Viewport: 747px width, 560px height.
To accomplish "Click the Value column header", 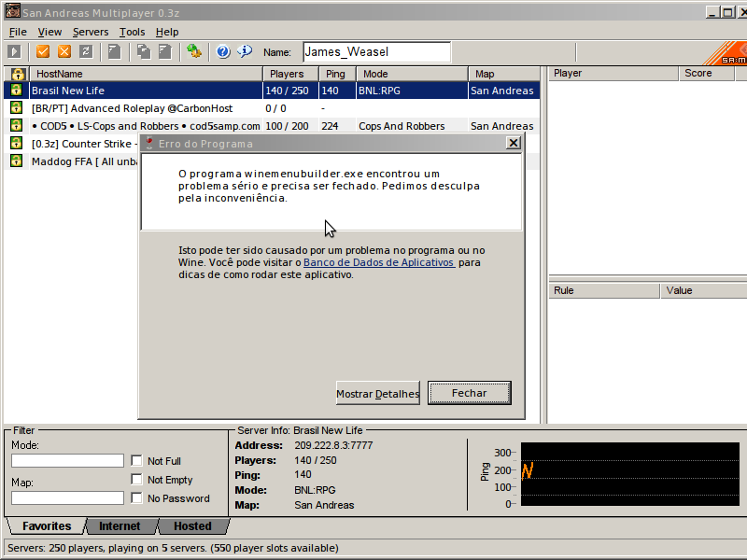I will [x=704, y=290].
